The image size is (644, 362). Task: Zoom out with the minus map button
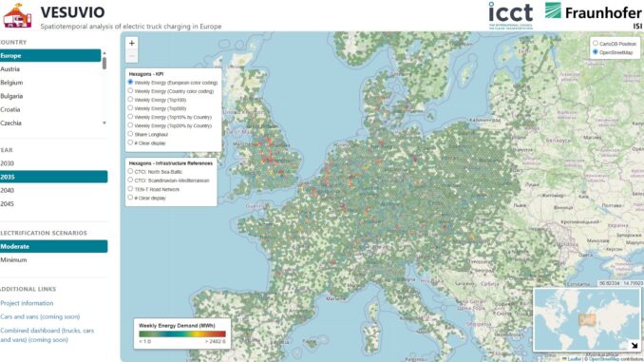click(x=131, y=55)
